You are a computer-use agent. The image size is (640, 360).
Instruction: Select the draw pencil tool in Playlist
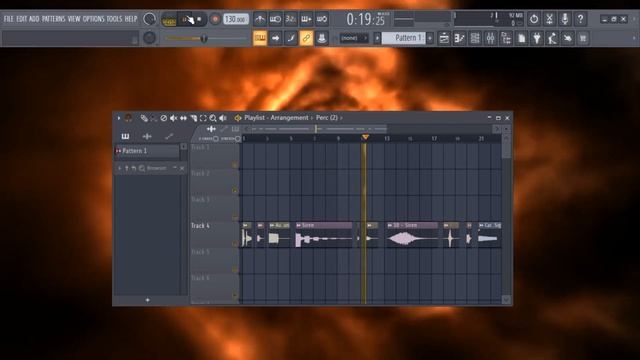click(x=144, y=118)
